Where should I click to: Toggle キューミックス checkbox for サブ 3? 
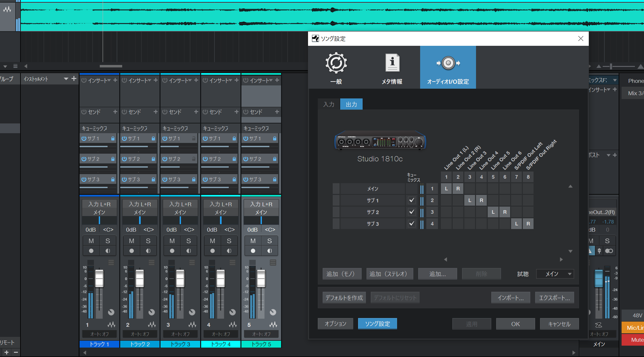pos(412,223)
